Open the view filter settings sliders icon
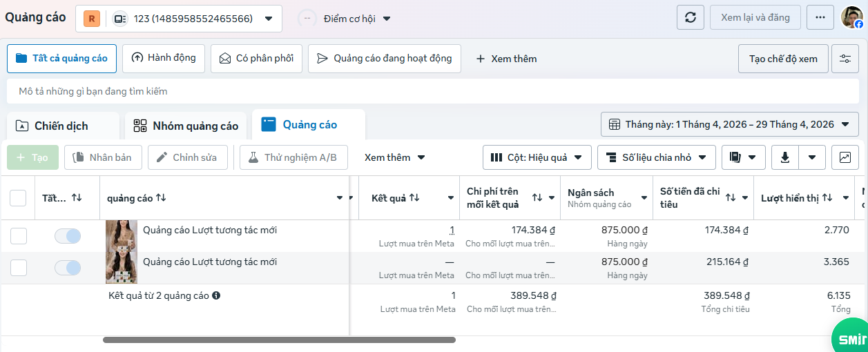 [845, 59]
